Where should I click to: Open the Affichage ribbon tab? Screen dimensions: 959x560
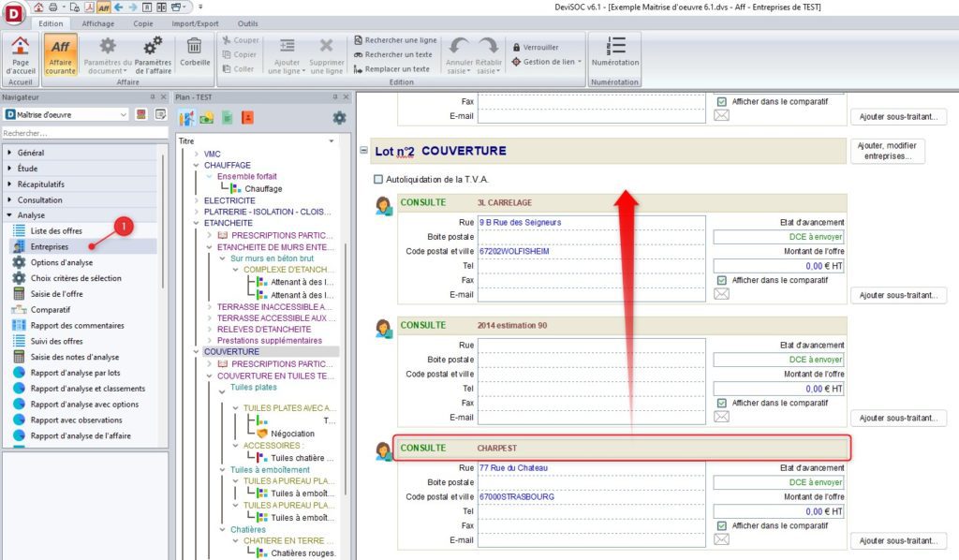coord(97,23)
